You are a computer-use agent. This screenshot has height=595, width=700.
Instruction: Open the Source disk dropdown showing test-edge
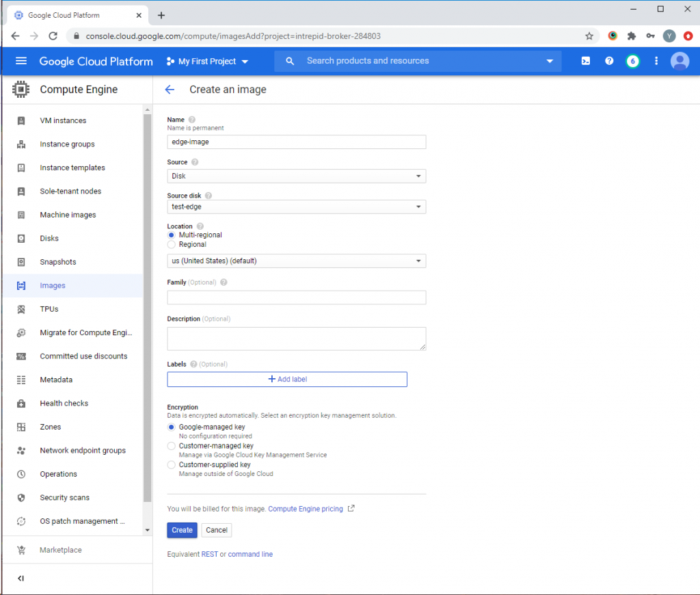pos(297,207)
